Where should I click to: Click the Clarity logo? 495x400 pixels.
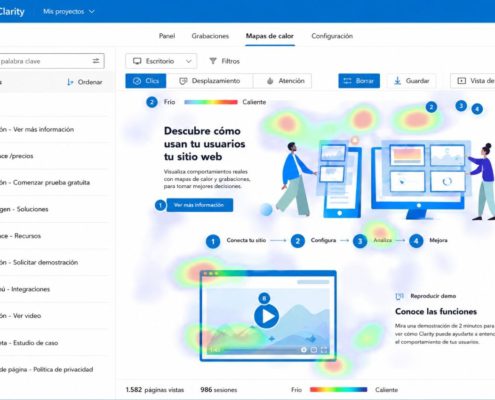[x=12, y=12]
